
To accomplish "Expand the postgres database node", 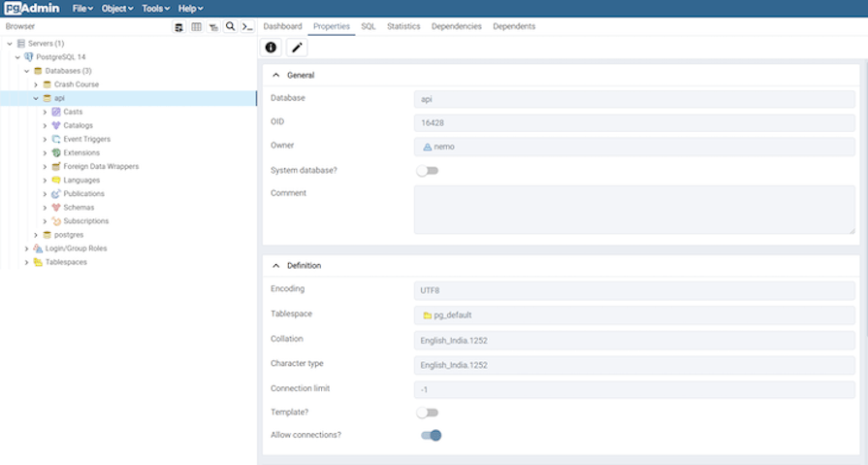I will [x=36, y=234].
